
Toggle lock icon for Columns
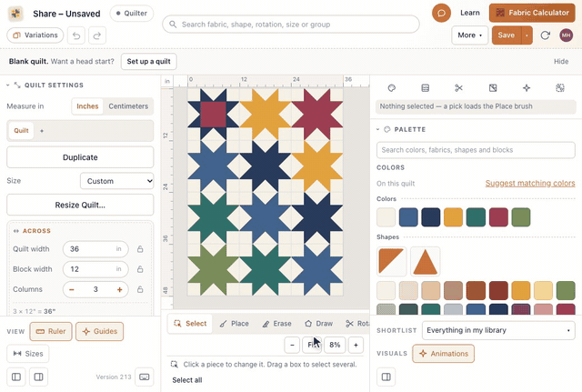pyautogui.click(x=140, y=289)
